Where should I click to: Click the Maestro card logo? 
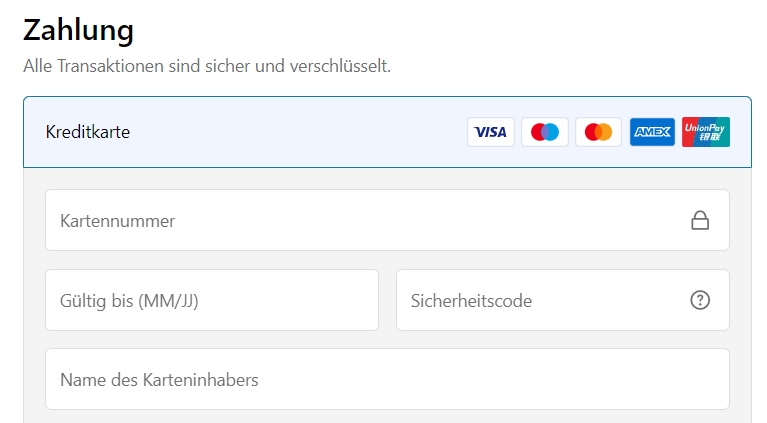pos(544,132)
